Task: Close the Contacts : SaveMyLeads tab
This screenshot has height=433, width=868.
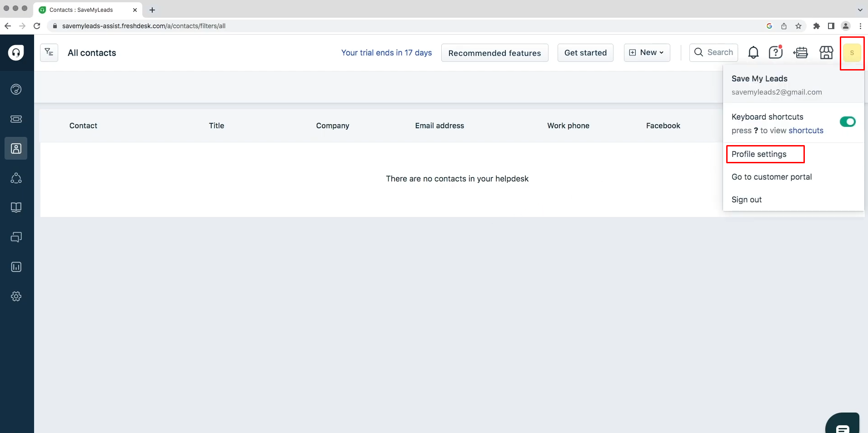Action: (x=135, y=10)
